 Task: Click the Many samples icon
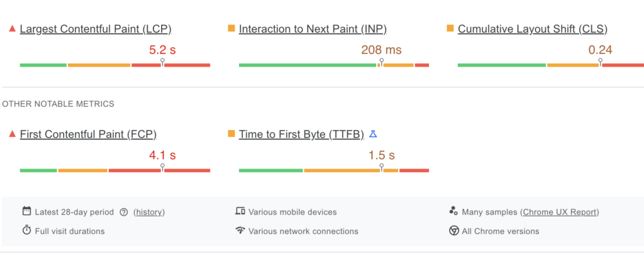click(x=453, y=211)
